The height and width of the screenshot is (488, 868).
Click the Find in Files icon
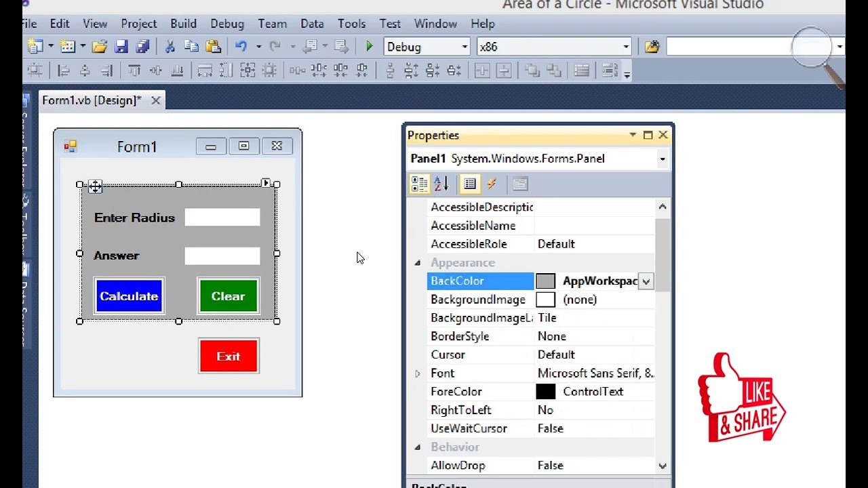652,47
